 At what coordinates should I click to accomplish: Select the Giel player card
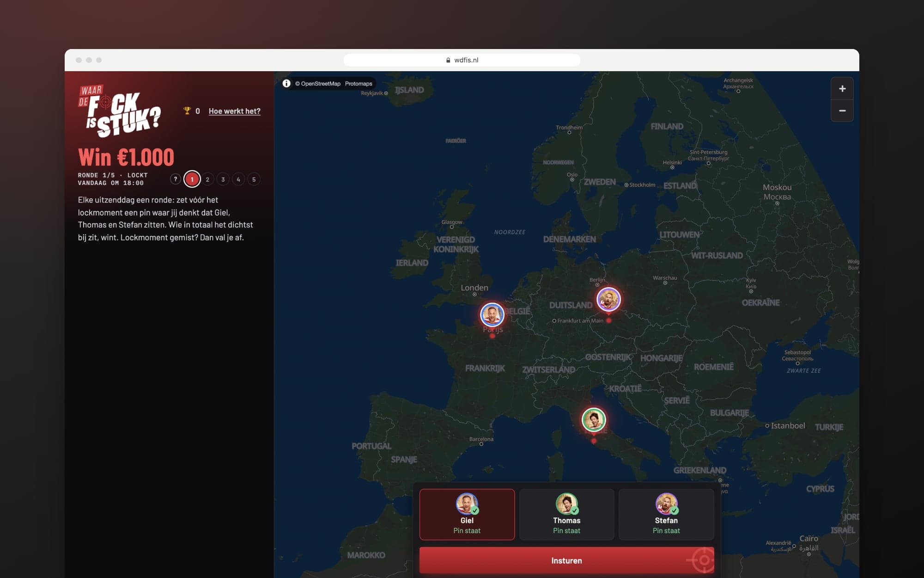pos(467,514)
